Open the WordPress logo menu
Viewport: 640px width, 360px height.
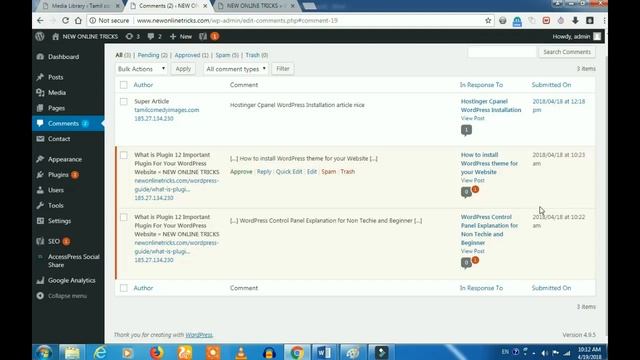click(x=40, y=36)
